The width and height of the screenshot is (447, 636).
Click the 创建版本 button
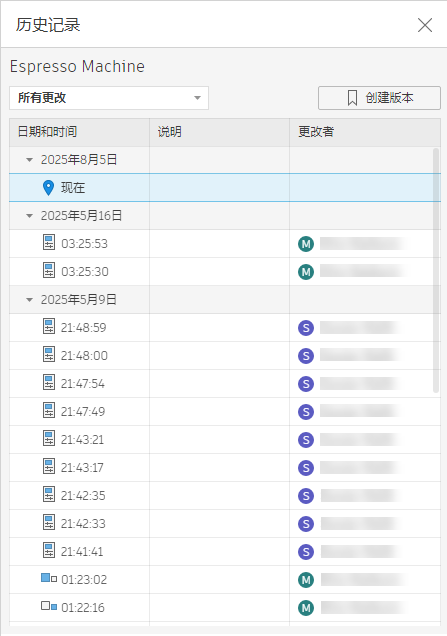[x=379, y=98]
